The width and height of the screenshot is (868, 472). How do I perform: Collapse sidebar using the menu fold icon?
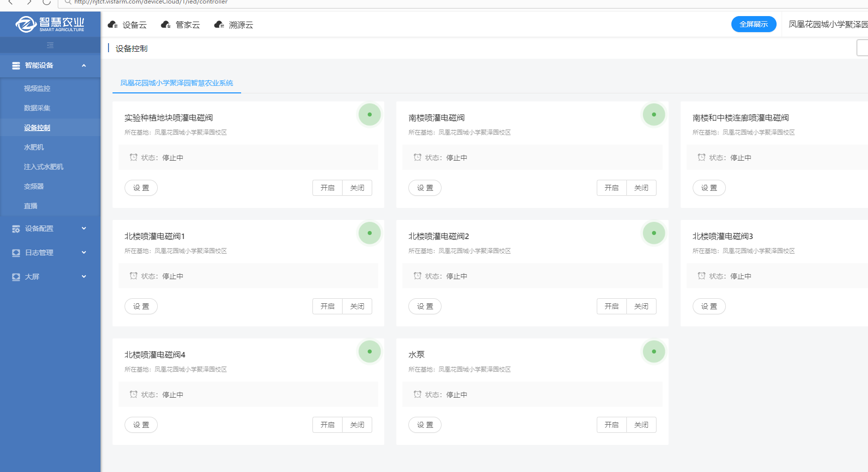click(50, 45)
